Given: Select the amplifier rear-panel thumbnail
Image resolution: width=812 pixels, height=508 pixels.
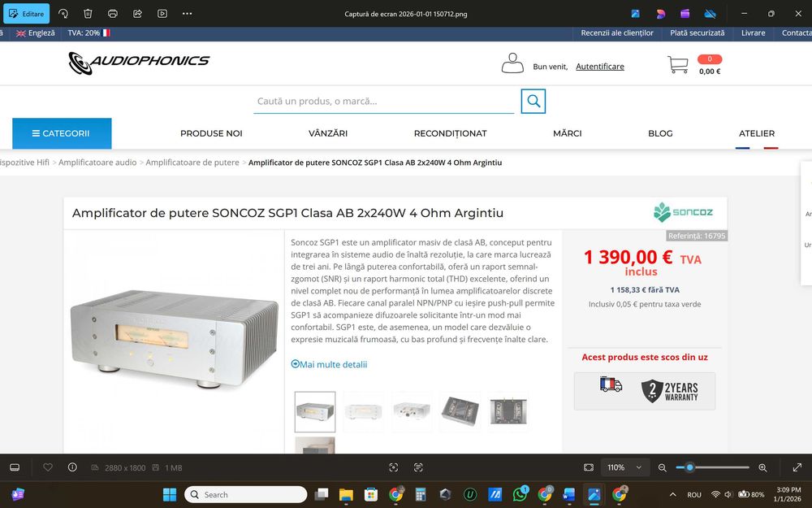Looking at the screenshot, I should point(412,412).
